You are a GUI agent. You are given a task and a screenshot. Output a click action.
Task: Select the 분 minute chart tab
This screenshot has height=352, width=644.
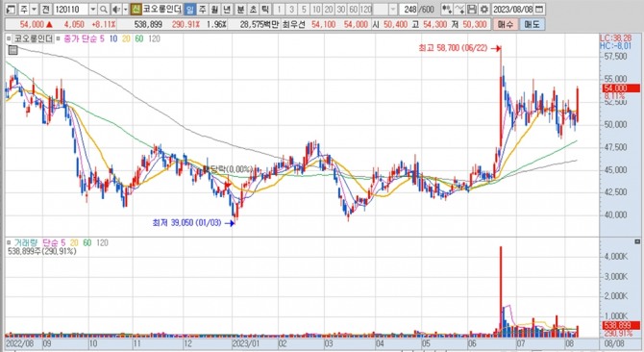point(240,9)
